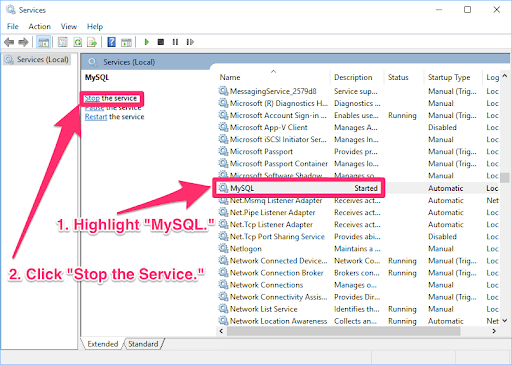The width and height of the screenshot is (512, 365).
Task: Select Microsoft iSCSI Initiator Ser... row
Action: (358, 139)
